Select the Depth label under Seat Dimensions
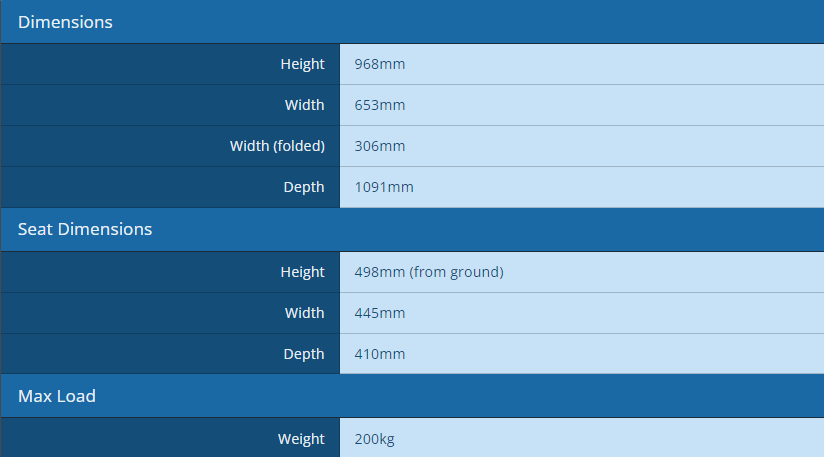The height and width of the screenshot is (457, 824). [304, 354]
